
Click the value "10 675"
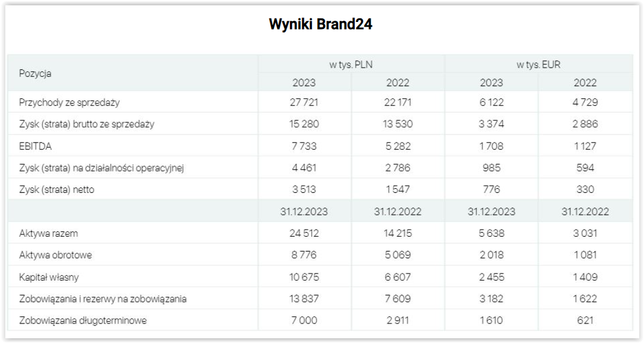(x=304, y=277)
